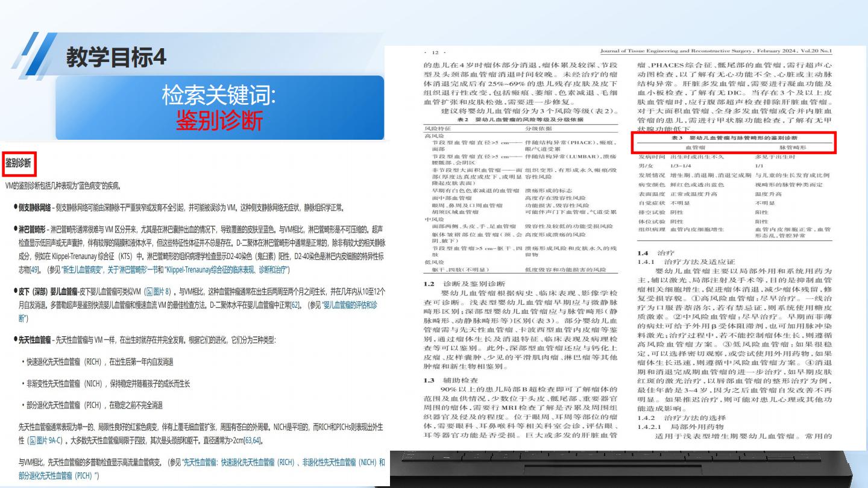Open citation link [62]
Screen dimensions: 868x488
(x=295, y=305)
